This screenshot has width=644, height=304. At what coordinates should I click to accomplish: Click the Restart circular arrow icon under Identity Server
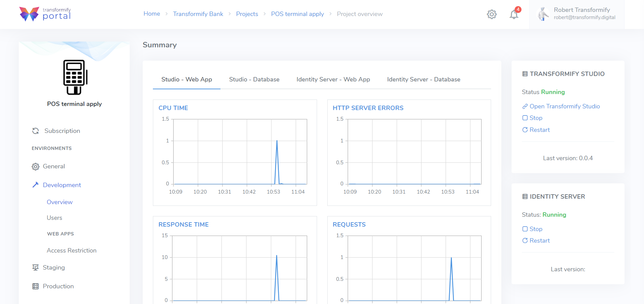point(525,241)
